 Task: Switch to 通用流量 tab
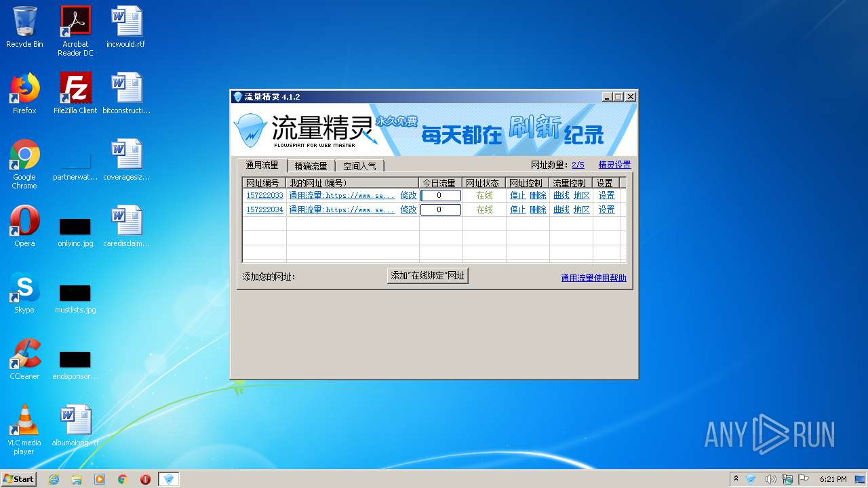click(262, 165)
